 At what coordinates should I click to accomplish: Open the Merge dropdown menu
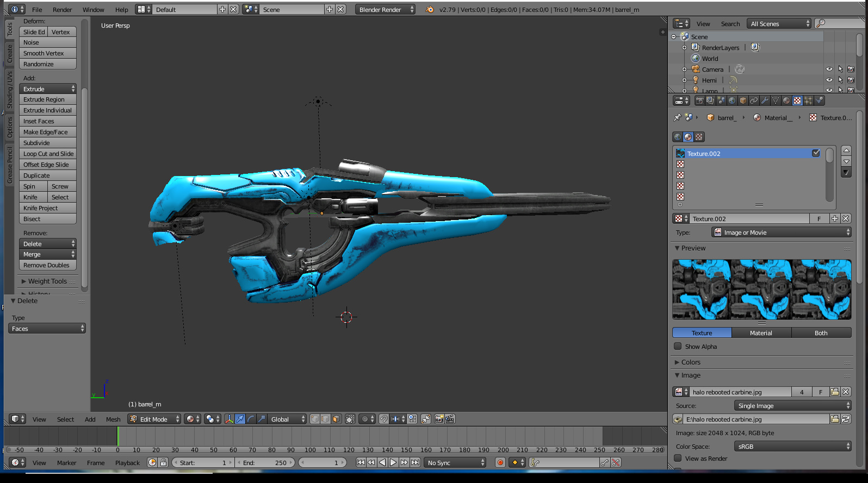point(48,254)
